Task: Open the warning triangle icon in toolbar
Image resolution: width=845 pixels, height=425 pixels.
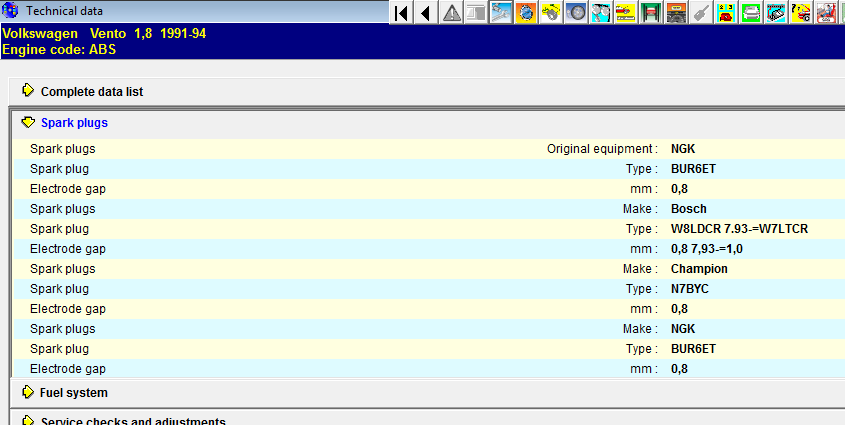Action: 452,12
